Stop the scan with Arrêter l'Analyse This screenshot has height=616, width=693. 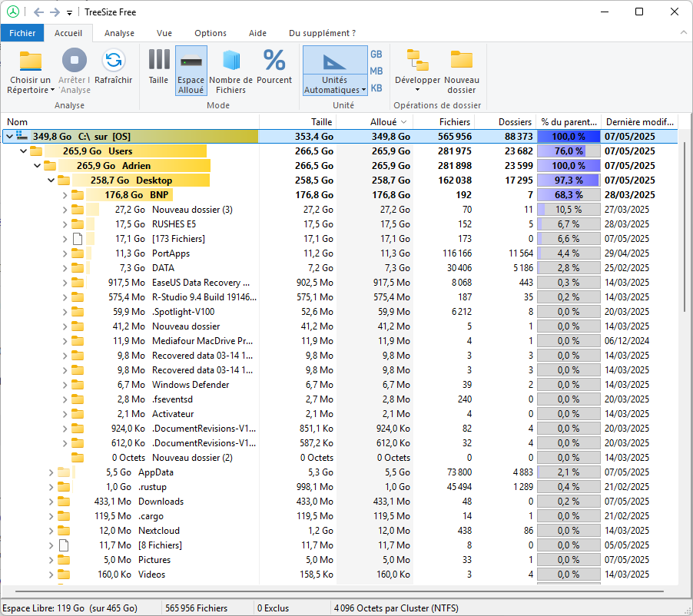pos(75,71)
